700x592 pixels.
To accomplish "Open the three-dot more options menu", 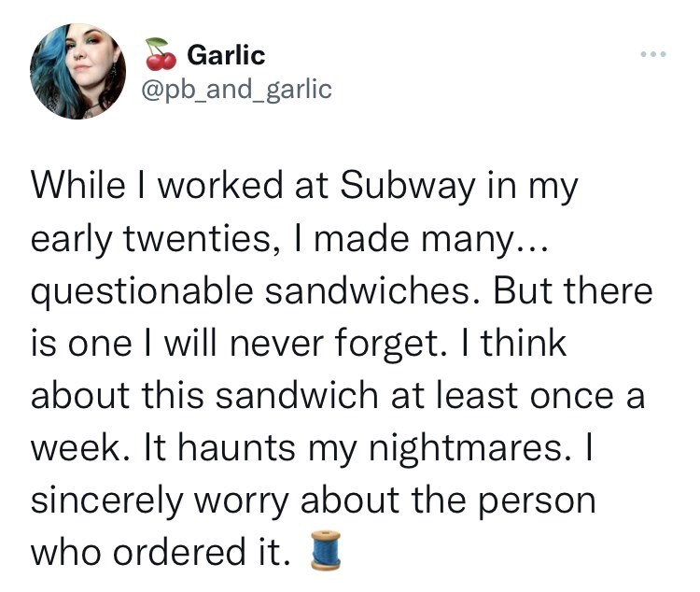I will coord(654,53).
